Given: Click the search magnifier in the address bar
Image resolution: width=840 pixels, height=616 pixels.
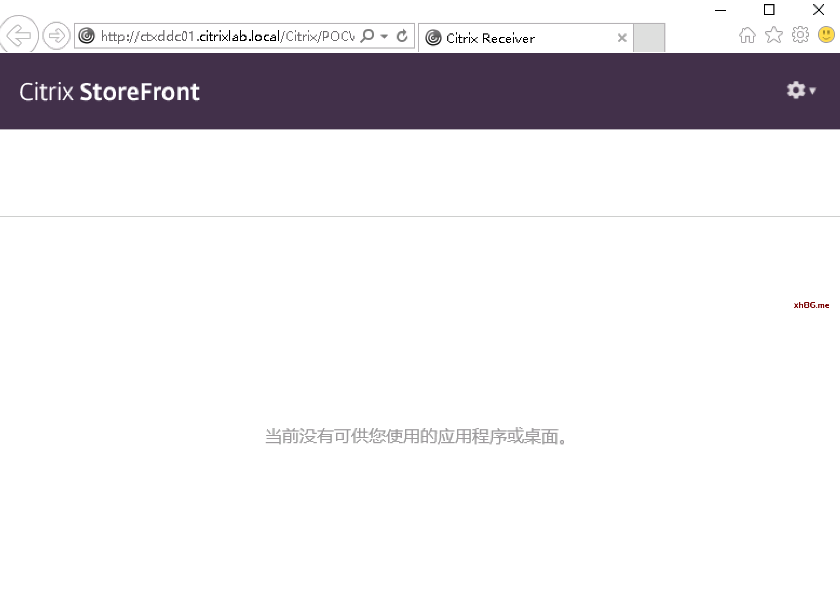Looking at the screenshot, I should [367, 36].
